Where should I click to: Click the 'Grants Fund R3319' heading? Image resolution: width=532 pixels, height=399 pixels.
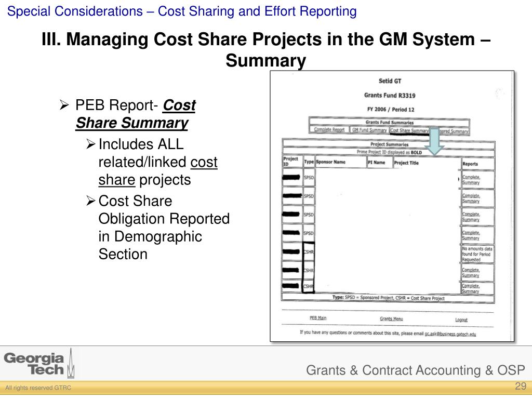(x=390, y=96)
